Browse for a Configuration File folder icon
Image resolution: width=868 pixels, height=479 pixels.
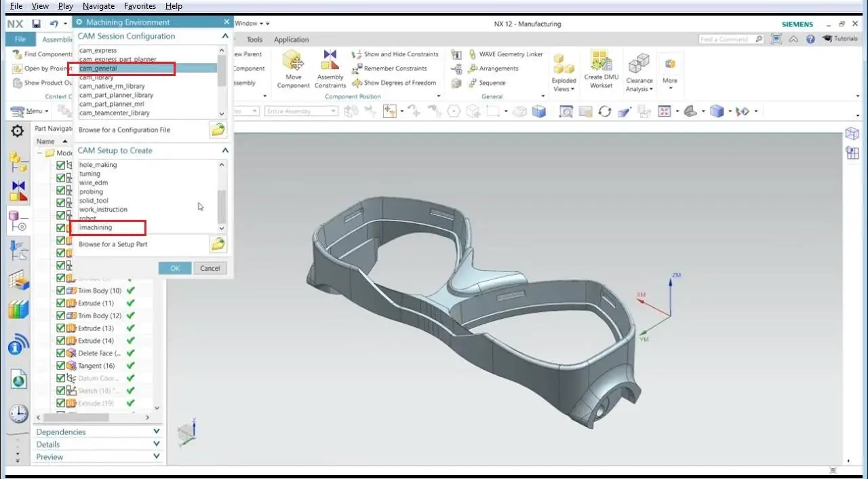(x=218, y=130)
